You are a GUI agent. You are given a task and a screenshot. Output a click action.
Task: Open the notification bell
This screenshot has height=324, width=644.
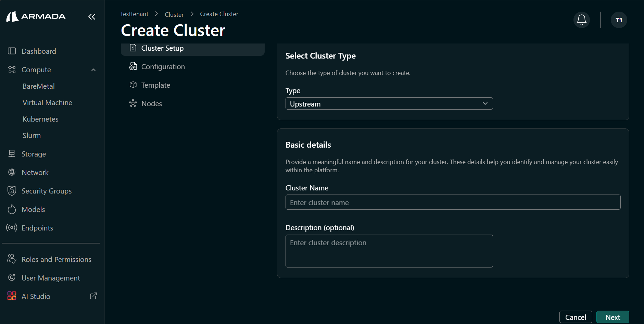(x=581, y=20)
